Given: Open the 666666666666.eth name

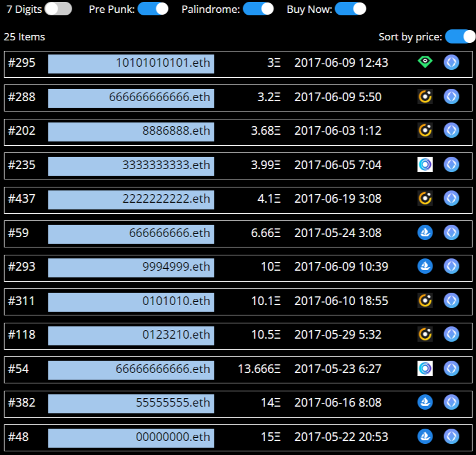Looking at the screenshot, I should point(131,99).
